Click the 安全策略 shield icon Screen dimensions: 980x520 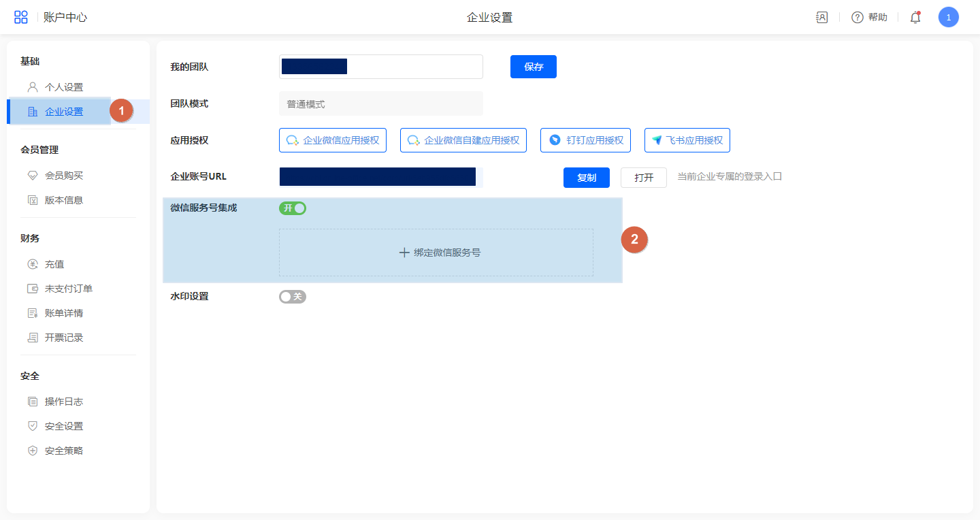(32, 451)
